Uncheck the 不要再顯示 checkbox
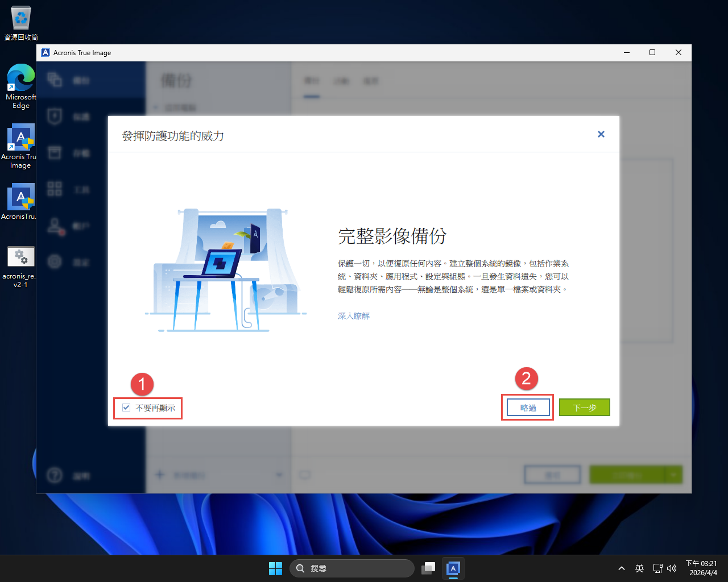The height and width of the screenshot is (582, 728). 126,408
